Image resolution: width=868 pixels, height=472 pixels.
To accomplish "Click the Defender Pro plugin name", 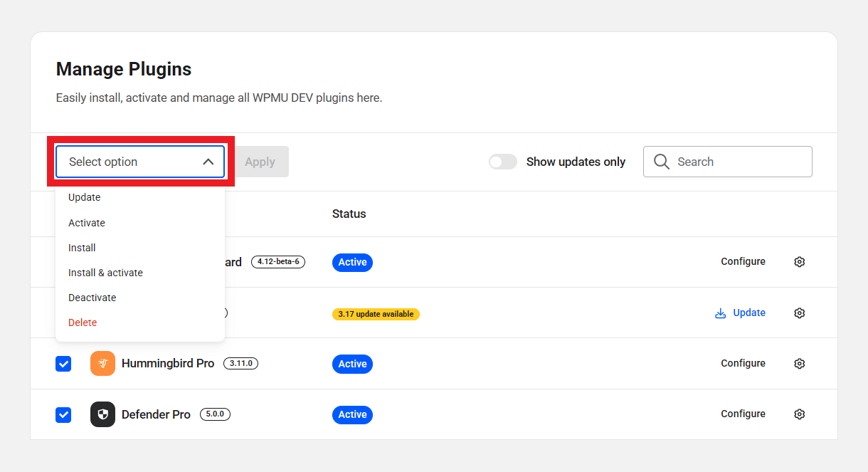I will [156, 414].
